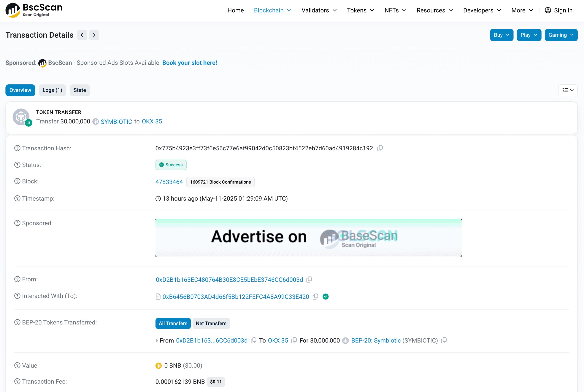Click the BscScan logo
This screenshot has height=392, width=584.
(x=34, y=10)
